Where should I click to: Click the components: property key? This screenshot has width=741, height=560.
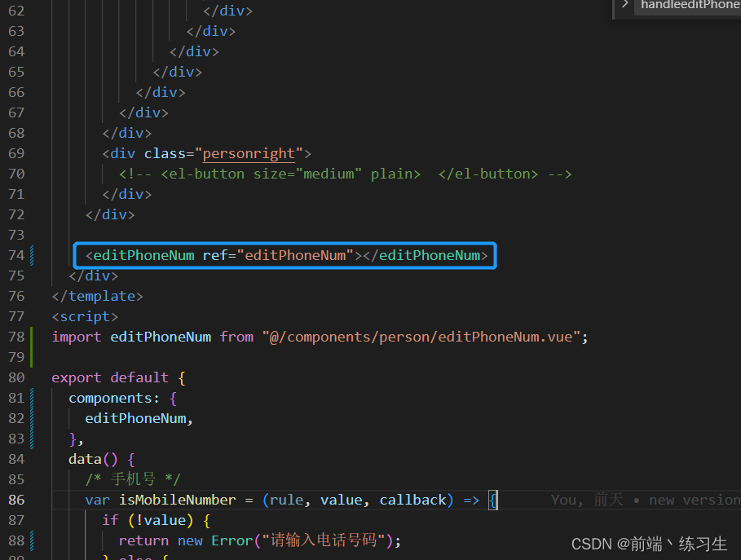tap(114, 399)
